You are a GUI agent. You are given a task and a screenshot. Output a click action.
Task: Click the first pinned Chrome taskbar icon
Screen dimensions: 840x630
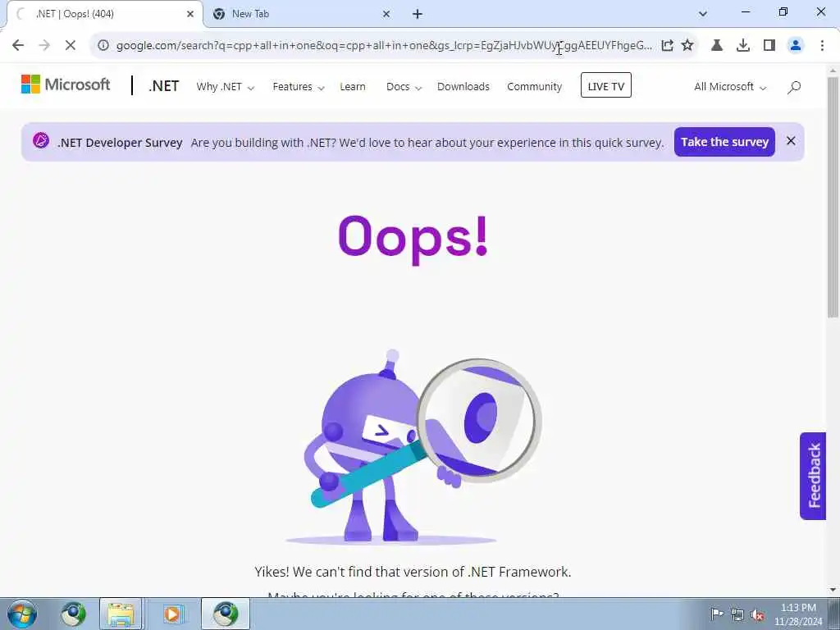(x=73, y=614)
